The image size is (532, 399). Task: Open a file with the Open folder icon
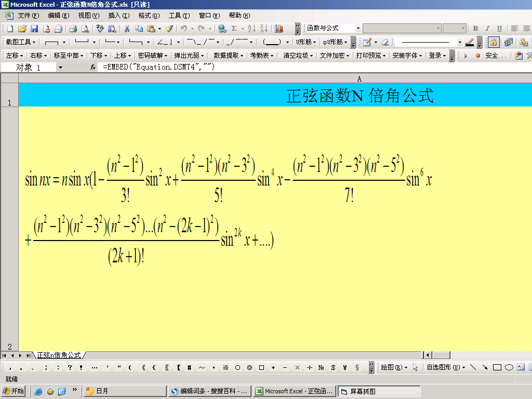[x=22, y=29]
